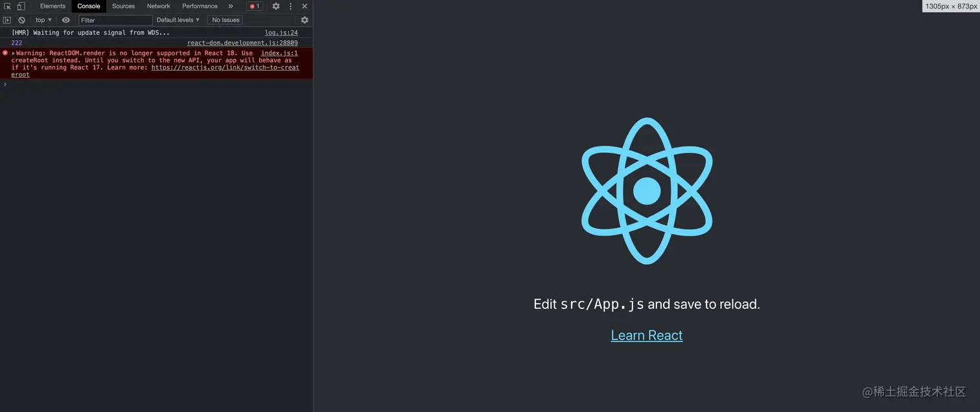Close the DevTools panel
Viewport: 980px width, 412px height.
click(305, 6)
